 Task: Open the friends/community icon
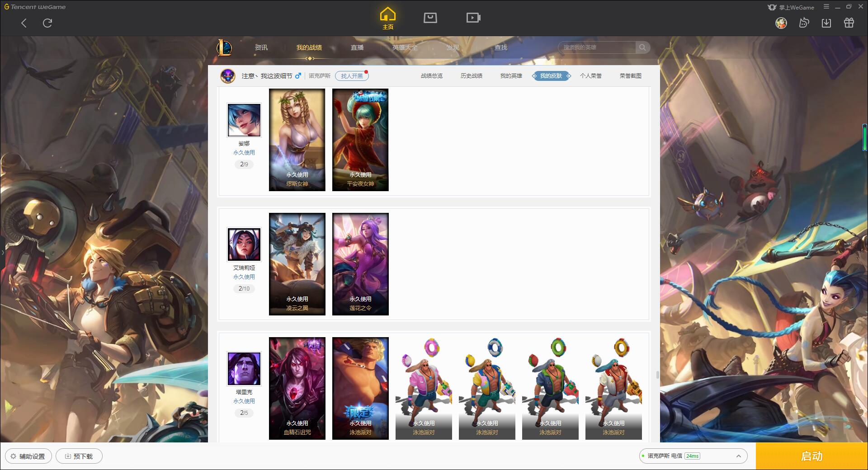pos(804,23)
